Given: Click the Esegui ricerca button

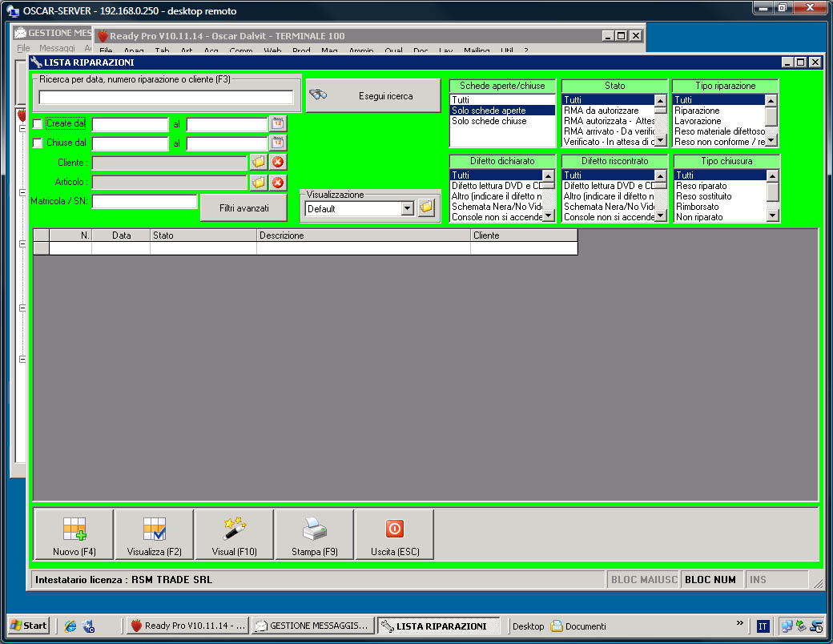Looking at the screenshot, I should click(x=373, y=96).
